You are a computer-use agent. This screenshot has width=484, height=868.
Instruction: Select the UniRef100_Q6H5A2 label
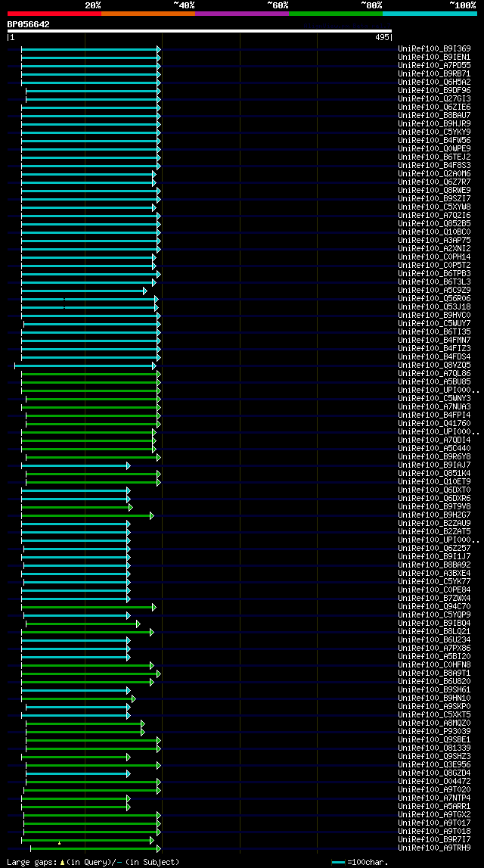[434, 82]
